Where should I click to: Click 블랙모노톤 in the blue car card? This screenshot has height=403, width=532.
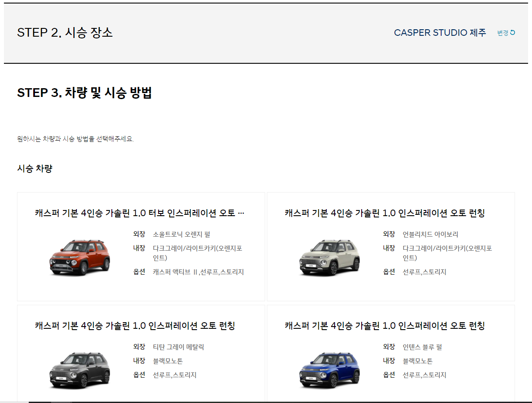(418, 361)
